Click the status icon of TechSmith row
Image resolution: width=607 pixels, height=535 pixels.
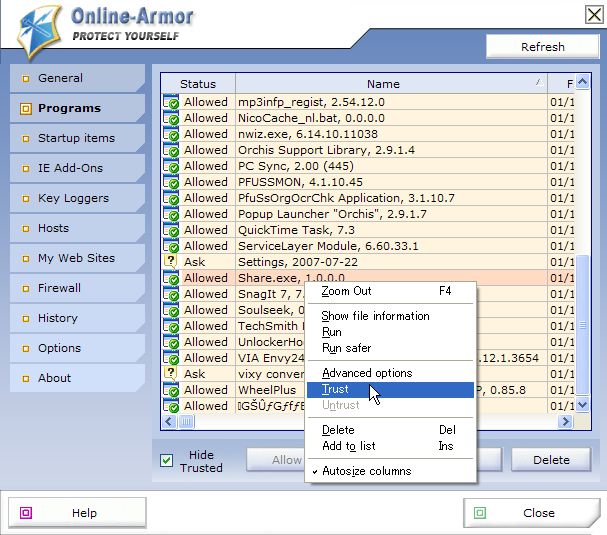tap(171, 326)
